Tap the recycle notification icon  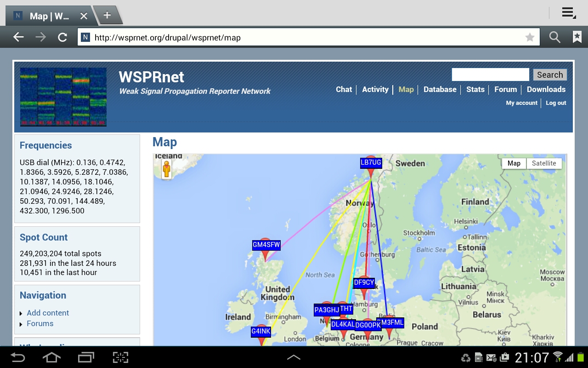point(466,358)
